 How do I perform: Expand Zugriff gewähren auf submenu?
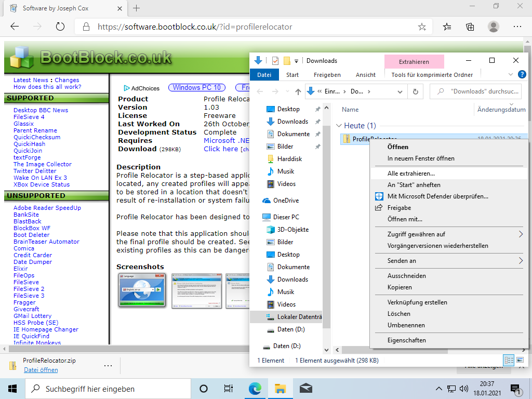(521, 234)
